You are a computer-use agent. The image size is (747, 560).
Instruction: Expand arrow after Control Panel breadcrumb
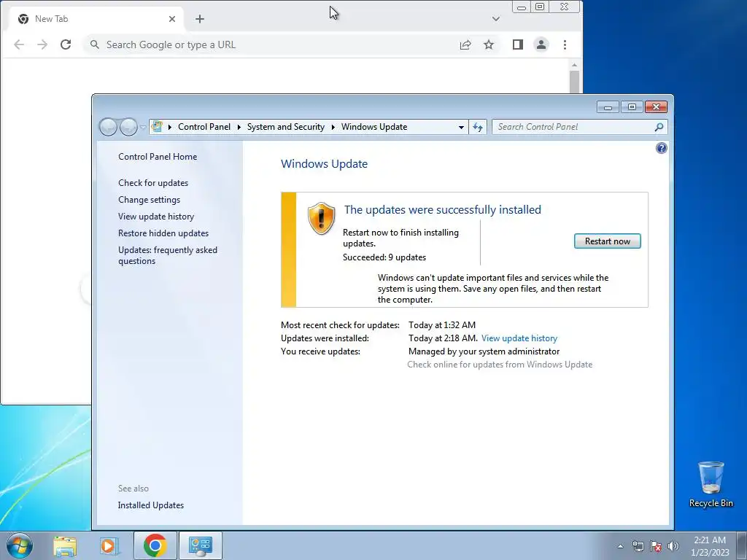pyautogui.click(x=239, y=127)
